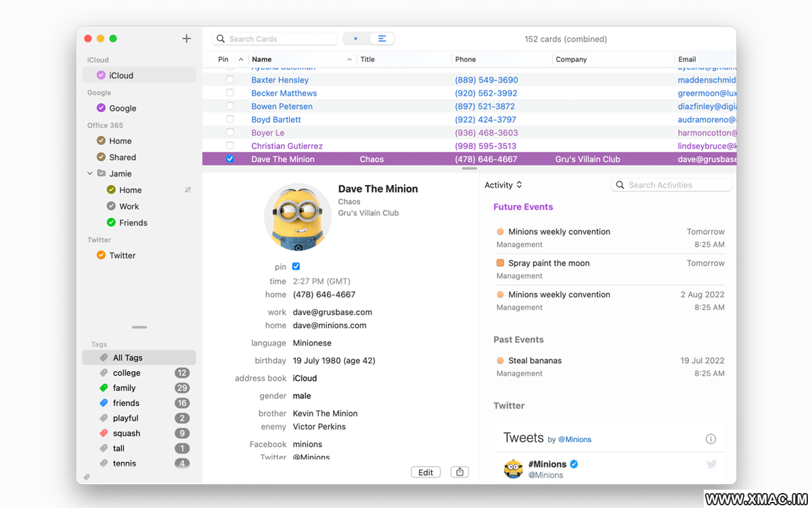Image resolution: width=812 pixels, height=508 pixels.
Task: Click the orange Spray paint the moon event marker
Action: click(500, 263)
